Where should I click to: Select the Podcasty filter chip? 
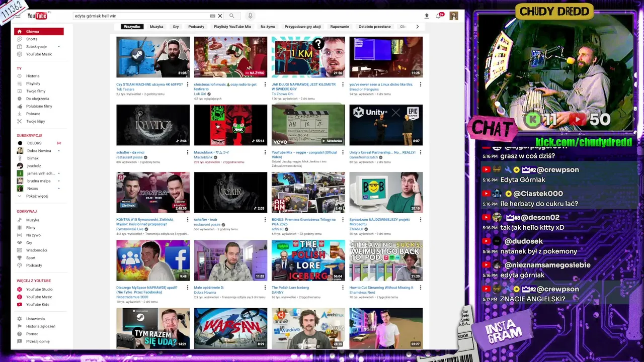click(x=196, y=27)
